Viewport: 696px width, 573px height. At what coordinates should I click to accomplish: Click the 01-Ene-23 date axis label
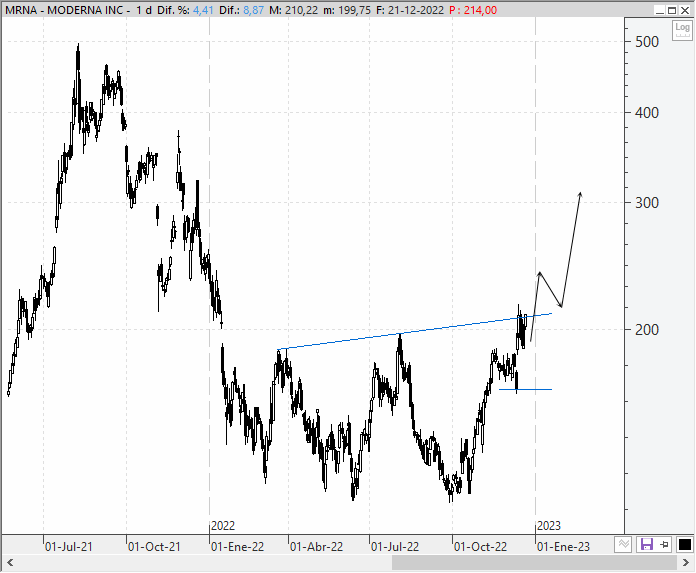point(563,546)
